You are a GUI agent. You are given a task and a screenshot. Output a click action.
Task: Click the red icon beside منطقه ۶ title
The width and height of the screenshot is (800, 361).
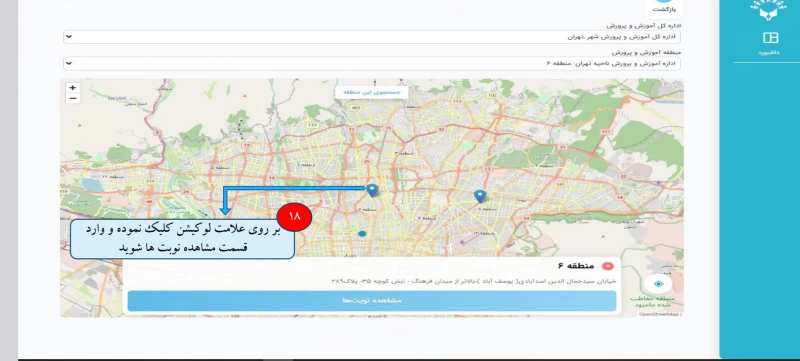pyautogui.click(x=608, y=266)
